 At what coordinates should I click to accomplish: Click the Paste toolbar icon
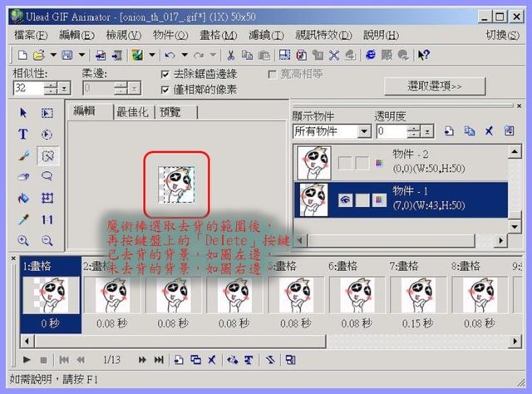coord(264,55)
